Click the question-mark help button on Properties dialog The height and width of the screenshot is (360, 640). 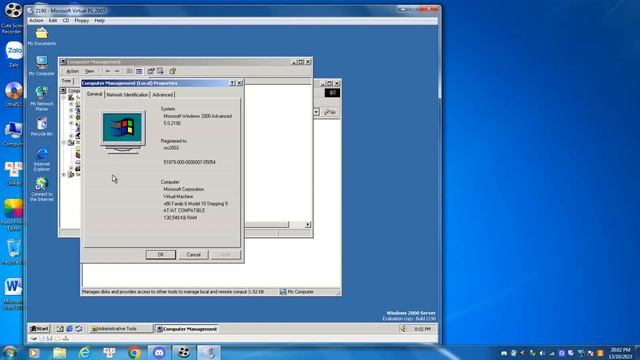pyautogui.click(x=232, y=83)
